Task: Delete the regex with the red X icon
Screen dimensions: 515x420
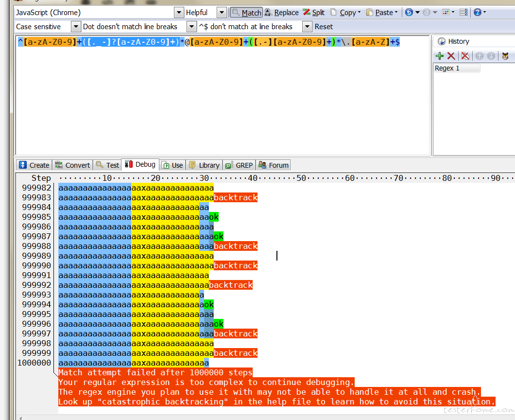Action: [x=451, y=56]
